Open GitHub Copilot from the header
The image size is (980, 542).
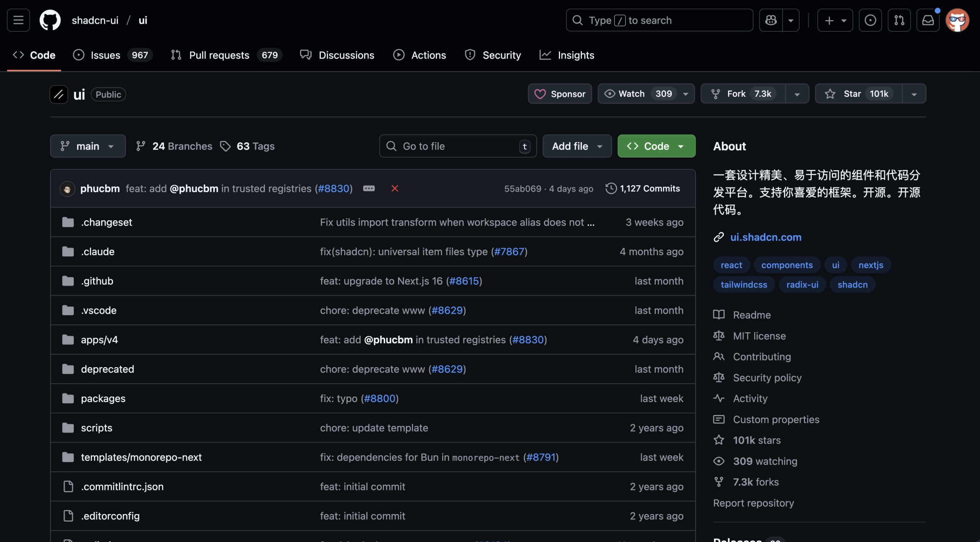771,20
